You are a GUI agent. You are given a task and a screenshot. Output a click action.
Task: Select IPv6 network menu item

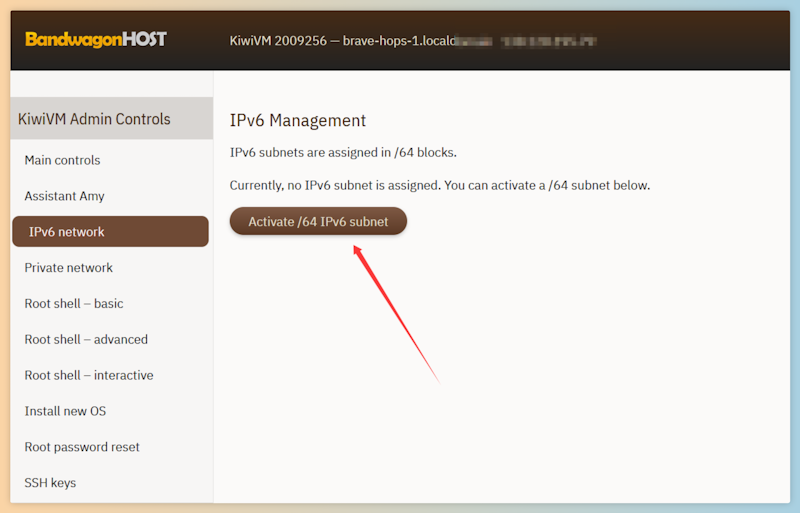tap(110, 231)
